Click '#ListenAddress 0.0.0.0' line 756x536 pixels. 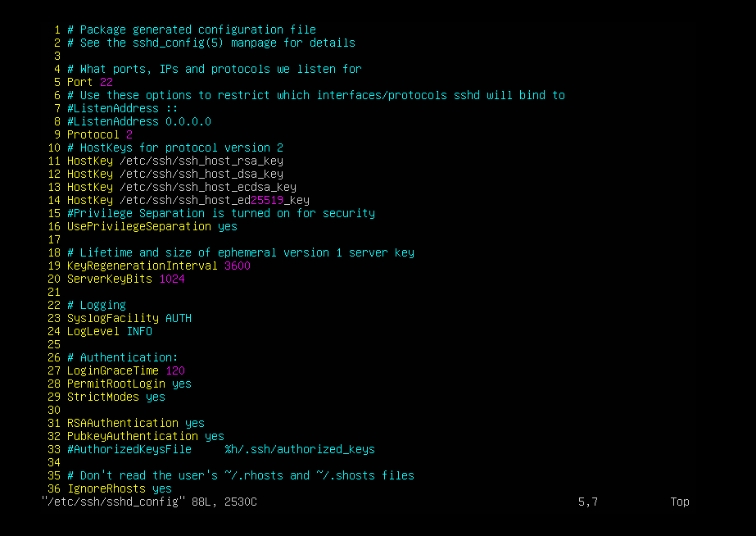coord(139,121)
